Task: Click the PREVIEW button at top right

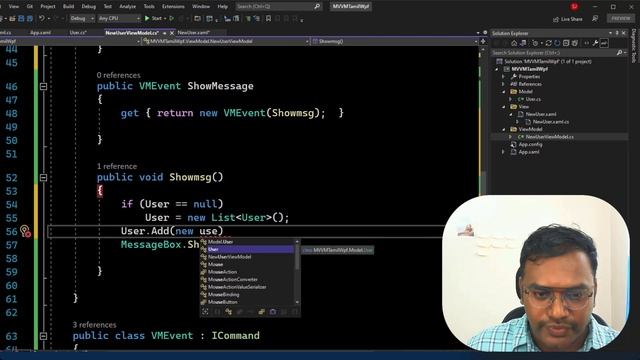Action: (x=621, y=18)
